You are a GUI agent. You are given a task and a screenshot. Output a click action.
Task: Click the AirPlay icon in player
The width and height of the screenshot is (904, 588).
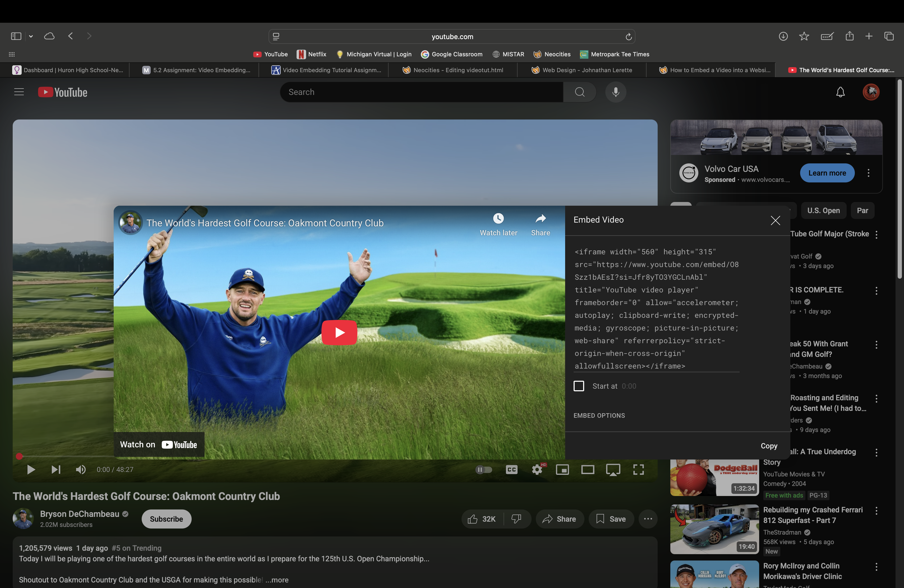point(613,470)
